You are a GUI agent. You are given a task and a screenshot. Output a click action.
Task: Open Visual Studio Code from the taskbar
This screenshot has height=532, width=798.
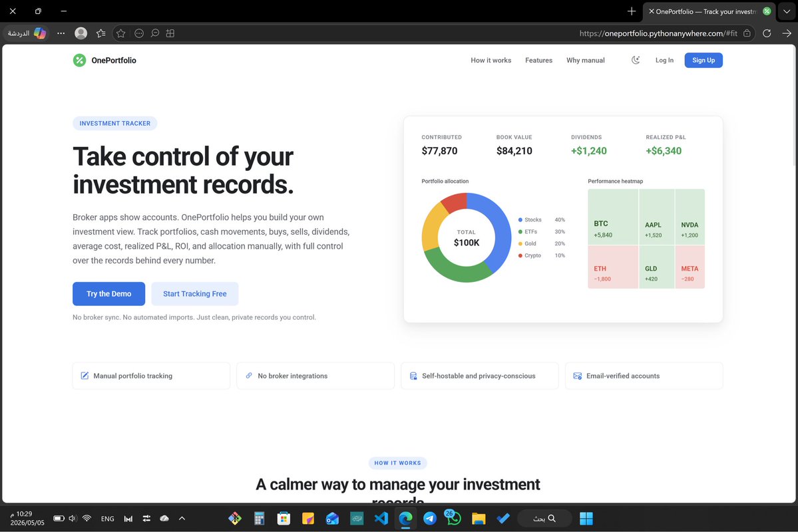click(381, 518)
